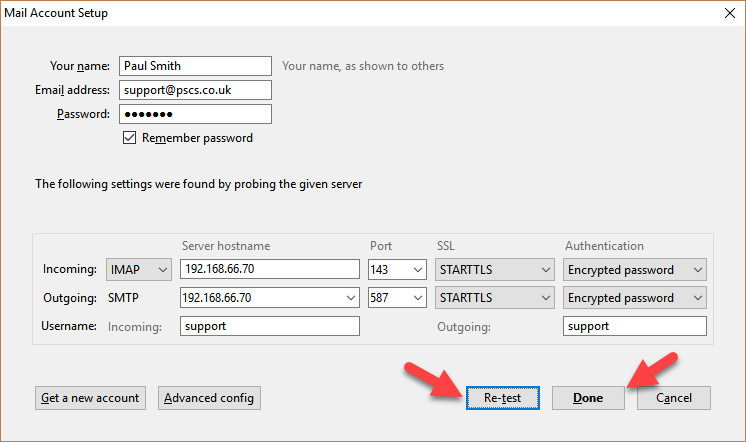Open the outgoing authentication Encrypted password dropdown
746x442 pixels.
click(x=635, y=298)
